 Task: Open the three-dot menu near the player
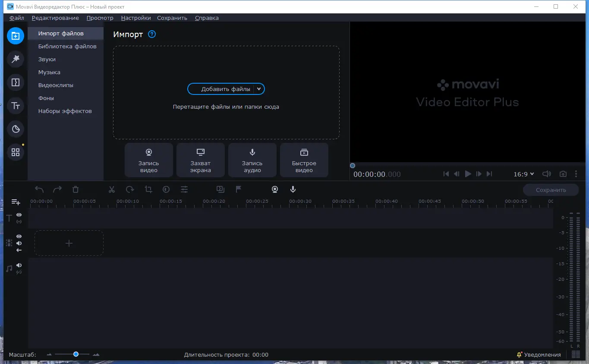click(x=576, y=174)
